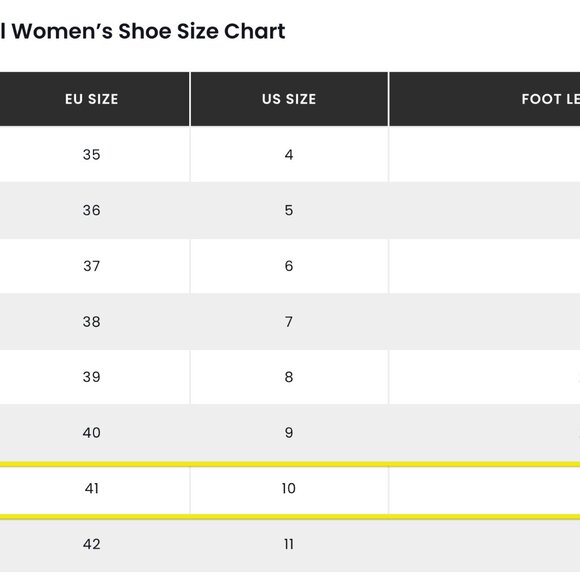Click US size 6 cell
Image resolution: width=580 pixels, height=580 pixels.
pos(289,266)
